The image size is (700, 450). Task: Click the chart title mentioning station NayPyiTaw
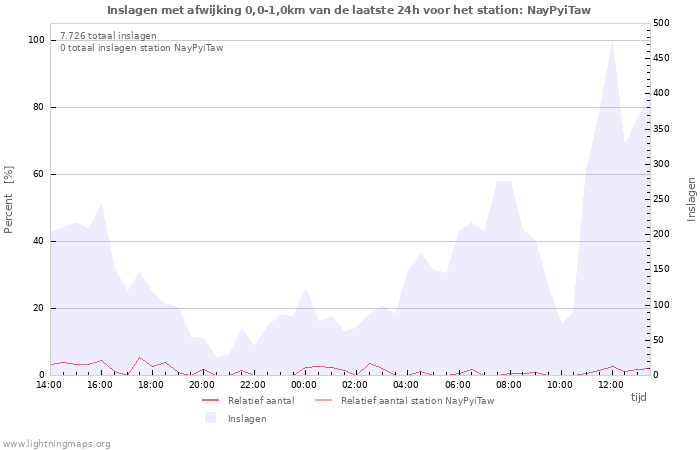tap(349, 10)
